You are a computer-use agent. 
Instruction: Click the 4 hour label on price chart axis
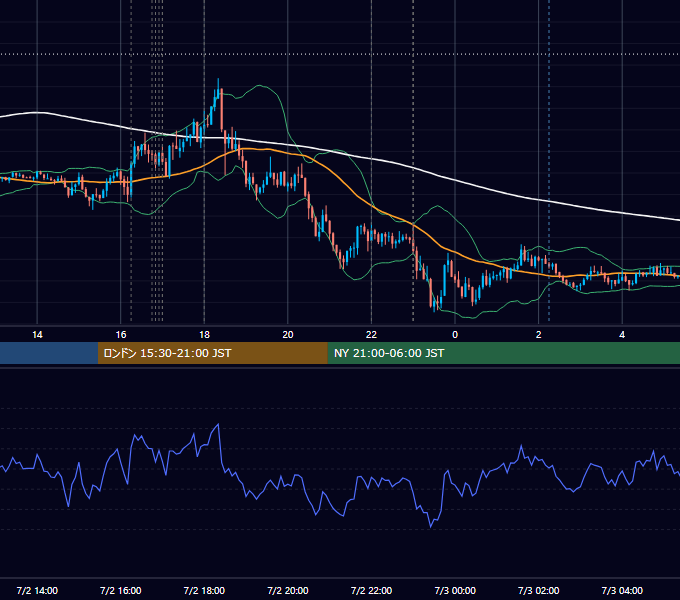coord(622,335)
